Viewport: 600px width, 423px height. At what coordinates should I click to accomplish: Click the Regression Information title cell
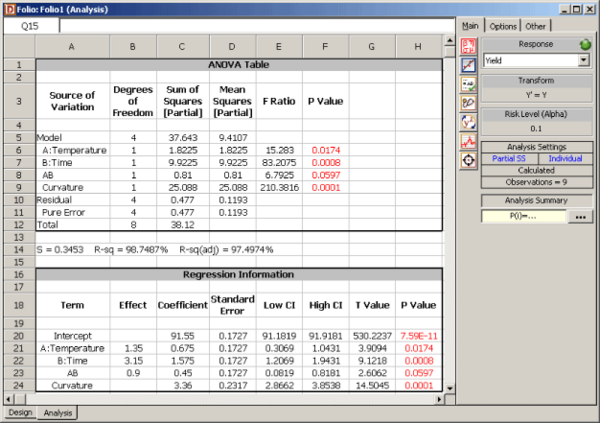(x=239, y=274)
